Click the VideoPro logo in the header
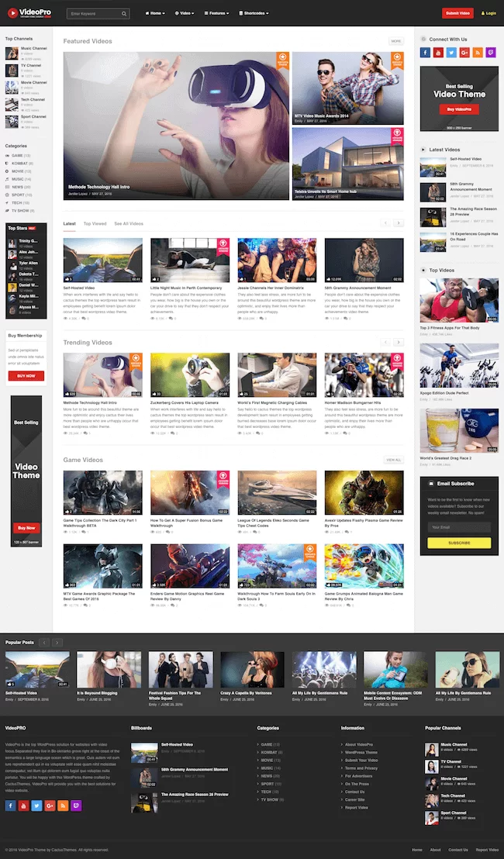Viewport: 504px width, 859px height. pos(29,13)
